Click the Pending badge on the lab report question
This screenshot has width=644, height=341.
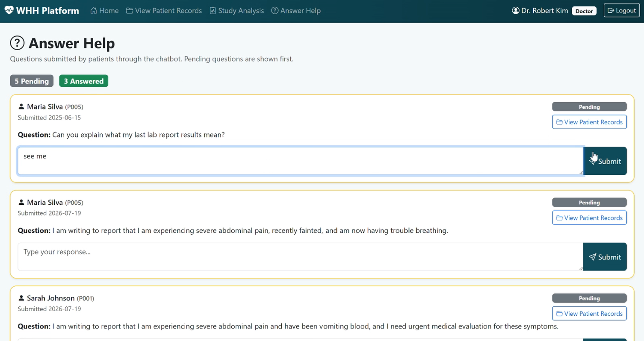589,107
